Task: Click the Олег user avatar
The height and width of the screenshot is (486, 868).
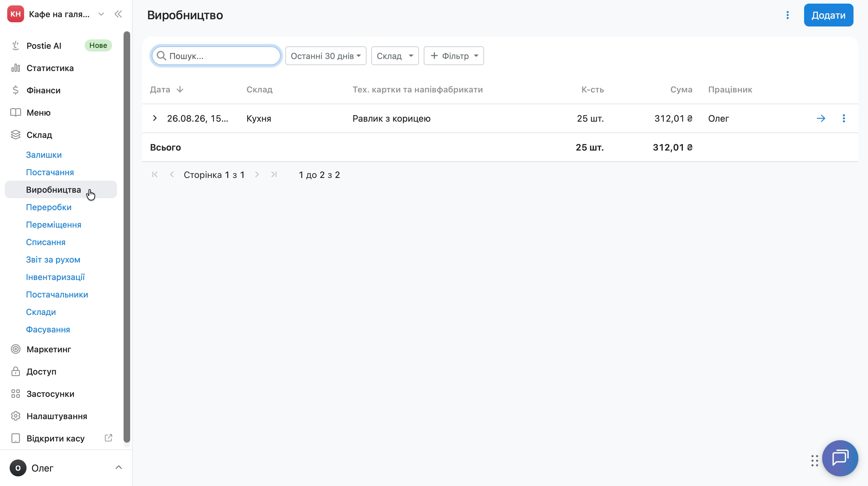Action: tap(18, 468)
